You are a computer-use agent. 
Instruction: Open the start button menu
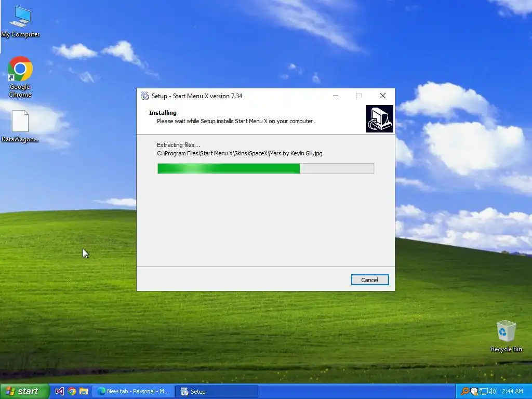click(x=24, y=392)
